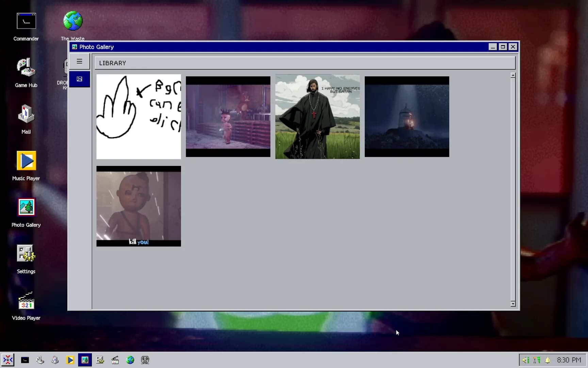Open the hand drawing sketch thumbnail
Image resolution: width=588 pixels, height=368 pixels.
coord(138,117)
